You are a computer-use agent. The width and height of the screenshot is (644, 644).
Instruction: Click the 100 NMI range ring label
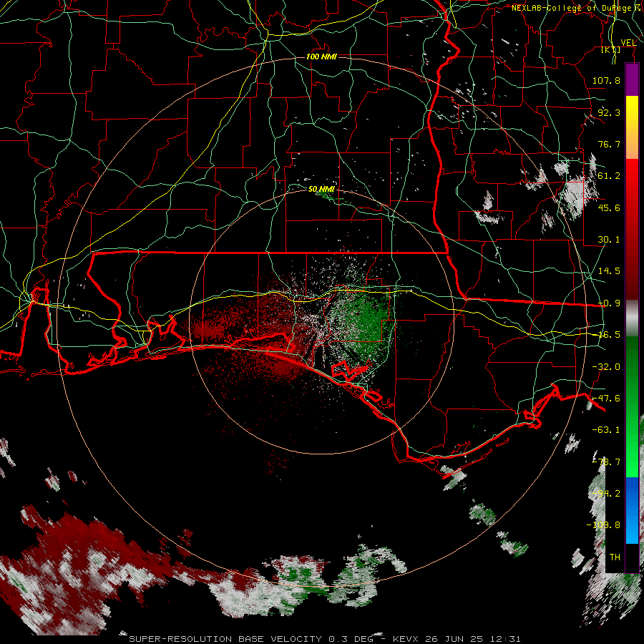(x=321, y=57)
